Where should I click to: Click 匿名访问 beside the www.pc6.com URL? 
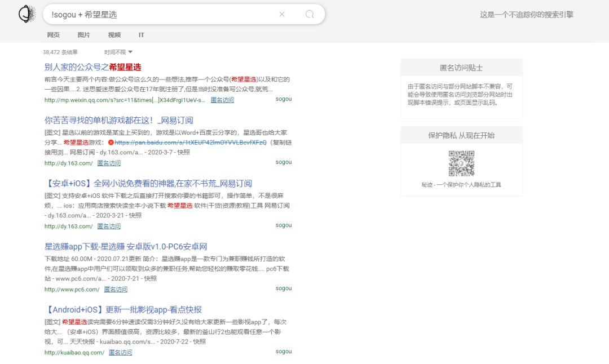tap(116, 289)
